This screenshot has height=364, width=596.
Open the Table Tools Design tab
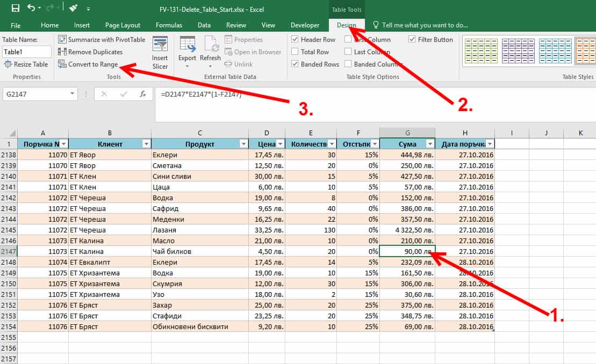pyautogui.click(x=347, y=25)
